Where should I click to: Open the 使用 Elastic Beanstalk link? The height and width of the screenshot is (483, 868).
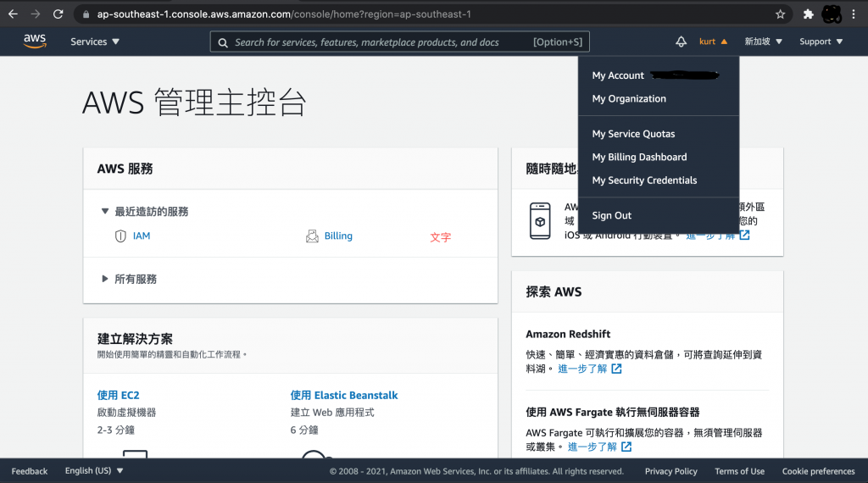(x=344, y=395)
